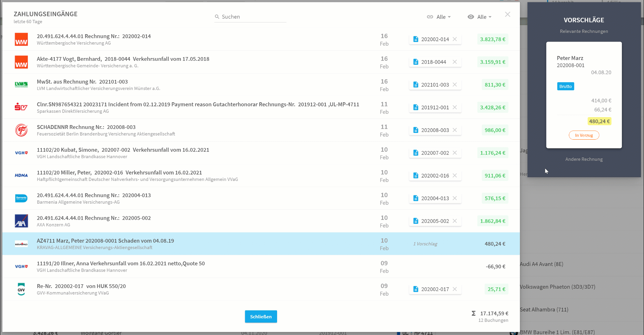Image resolution: width=644 pixels, height=335 pixels.
Task: Focus the Suchen search field
Action: 250,17
